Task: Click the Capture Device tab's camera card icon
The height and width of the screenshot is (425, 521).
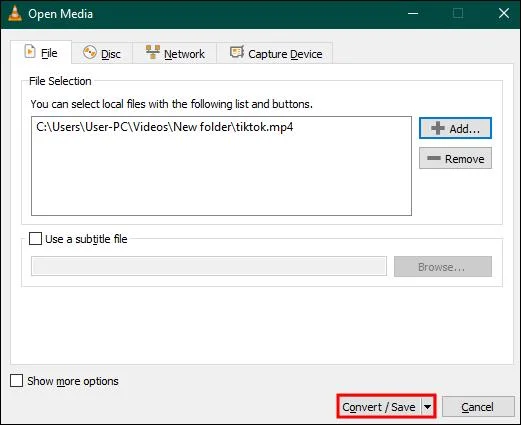Action: [x=237, y=52]
